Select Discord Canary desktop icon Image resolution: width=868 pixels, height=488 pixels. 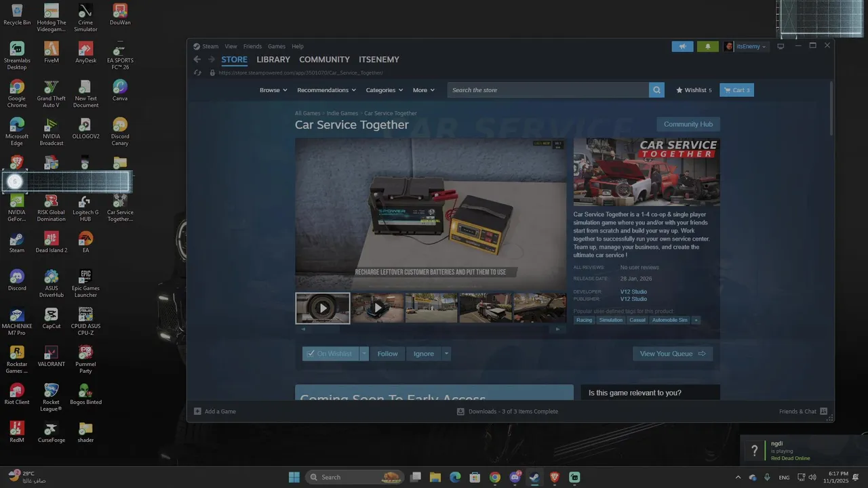tap(120, 131)
